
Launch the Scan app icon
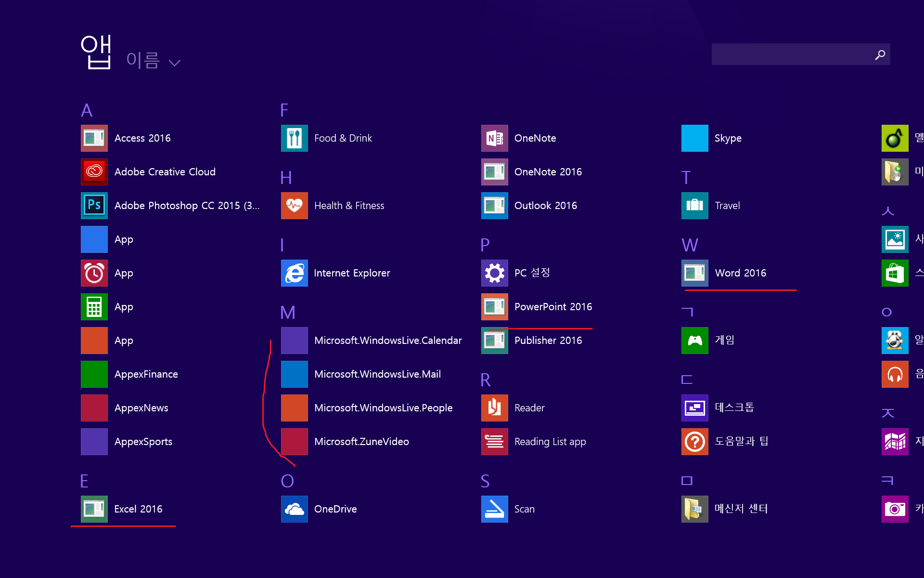coord(495,509)
